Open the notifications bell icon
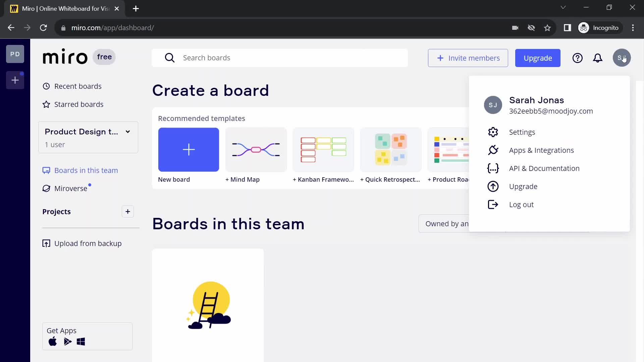 point(598,58)
